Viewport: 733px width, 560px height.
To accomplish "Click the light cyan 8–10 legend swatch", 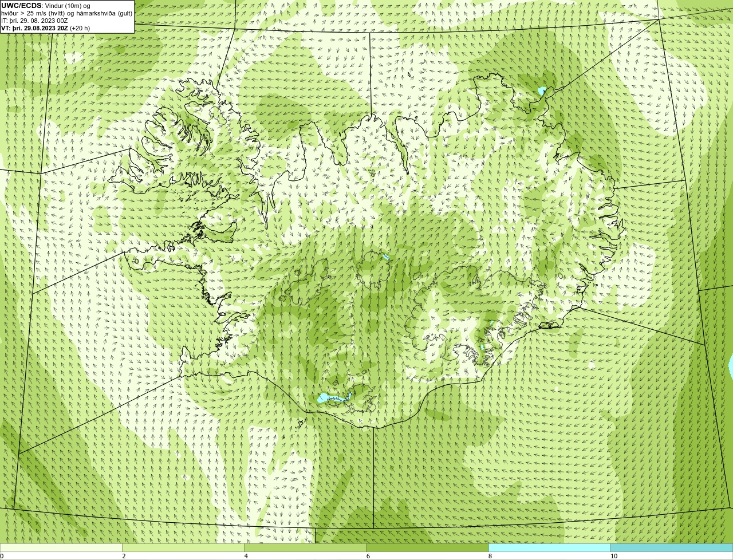I will point(549,547).
